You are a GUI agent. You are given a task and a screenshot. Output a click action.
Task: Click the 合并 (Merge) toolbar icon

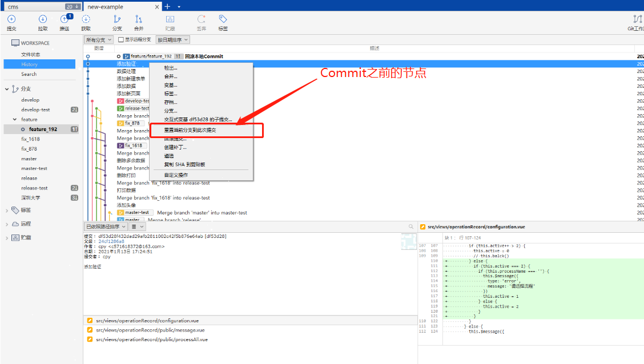(x=139, y=22)
